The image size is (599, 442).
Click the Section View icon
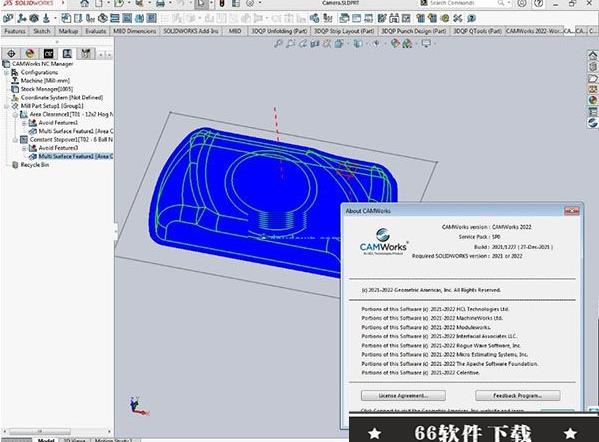click(315, 44)
